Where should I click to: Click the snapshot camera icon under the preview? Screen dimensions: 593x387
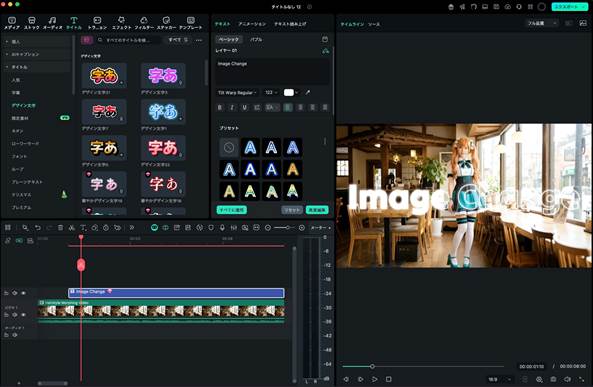click(x=553, y=379)
